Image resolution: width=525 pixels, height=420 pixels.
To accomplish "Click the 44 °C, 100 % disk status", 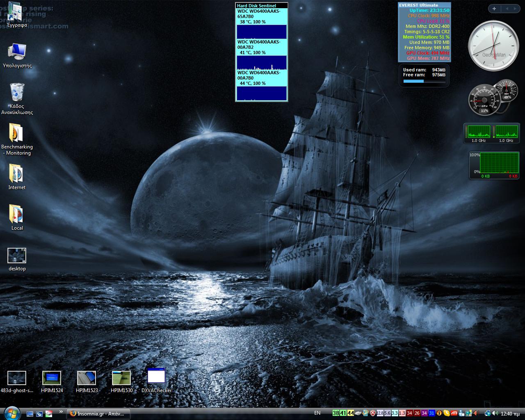I will tap(253, 83).
